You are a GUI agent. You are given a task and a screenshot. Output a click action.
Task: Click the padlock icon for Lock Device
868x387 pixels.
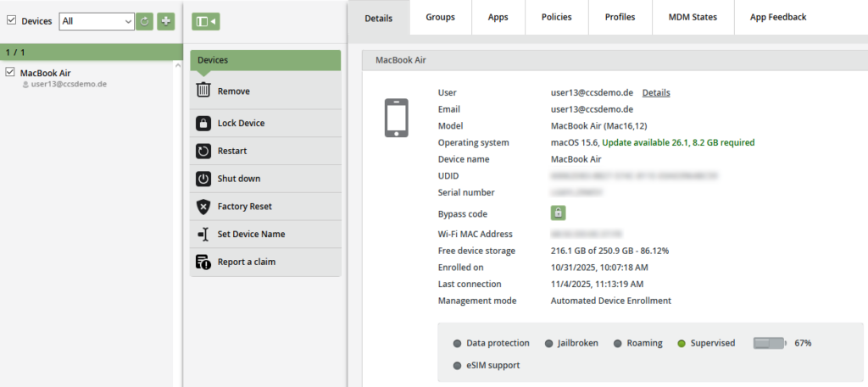point(203,123)
